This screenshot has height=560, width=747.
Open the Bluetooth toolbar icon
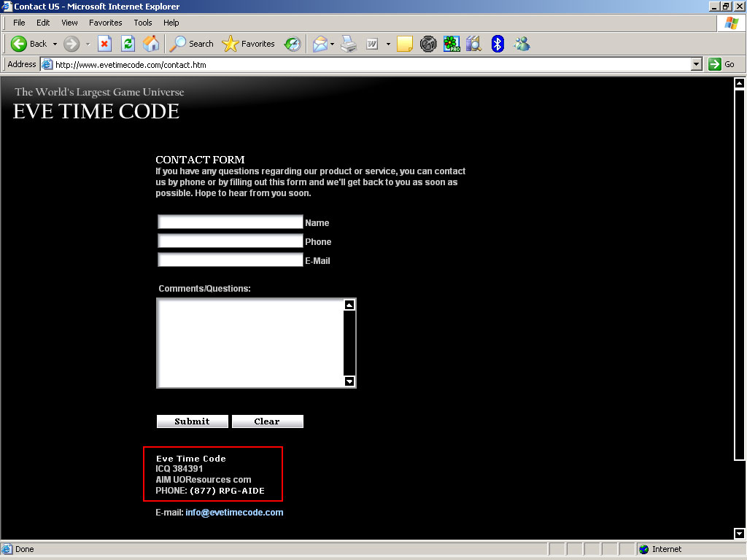pos(498,44)
